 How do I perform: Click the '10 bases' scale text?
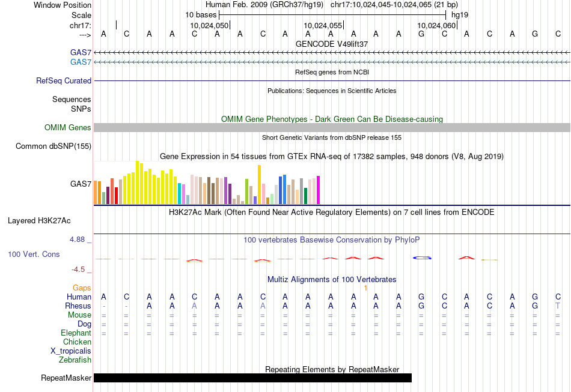coord(201,15)
